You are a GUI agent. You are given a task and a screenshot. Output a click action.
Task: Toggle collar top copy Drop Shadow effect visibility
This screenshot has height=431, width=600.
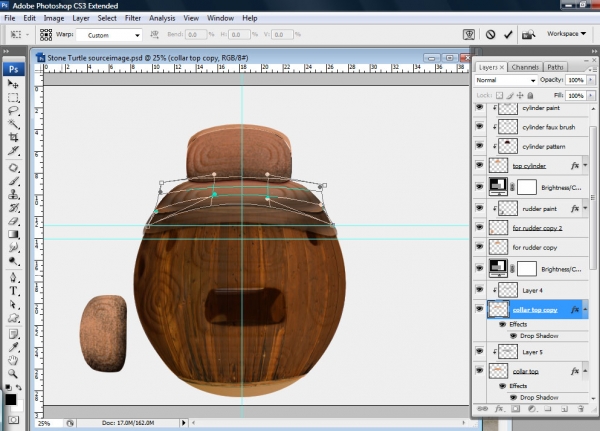(514, 336)
